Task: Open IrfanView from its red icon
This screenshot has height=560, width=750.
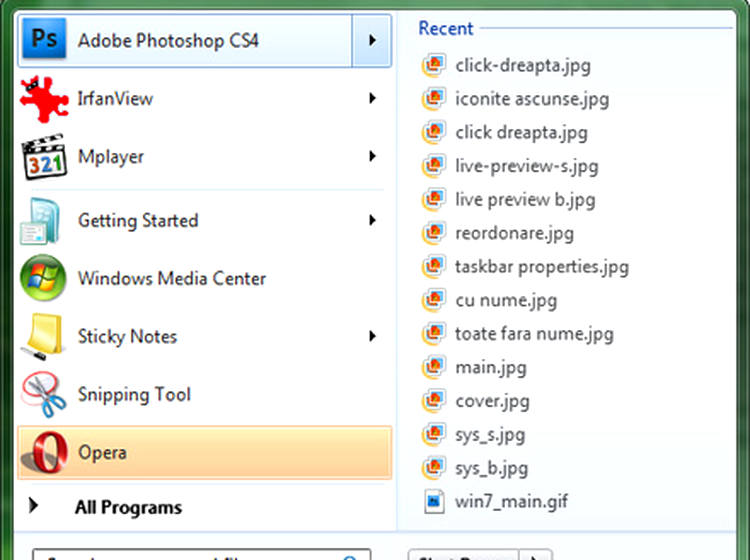Action: 43,99
